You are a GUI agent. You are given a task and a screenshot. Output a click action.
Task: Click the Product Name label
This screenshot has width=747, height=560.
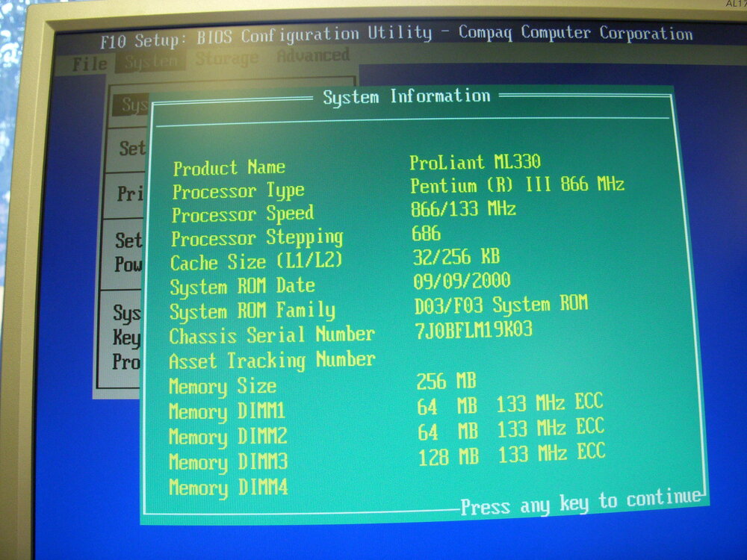point(229,167)
